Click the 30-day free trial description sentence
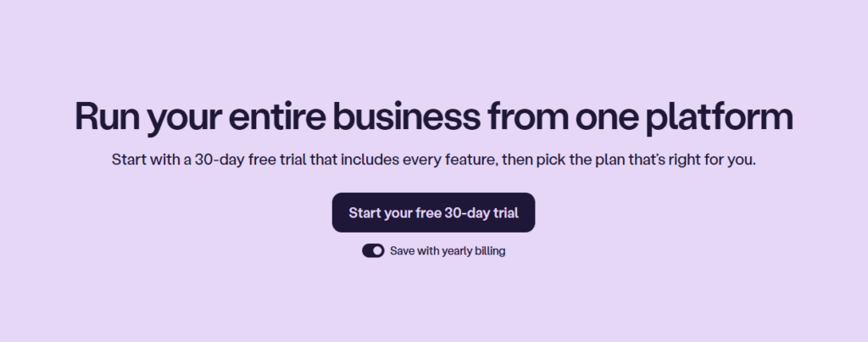Screen dimensions: 868x342 tap(433, 160)
